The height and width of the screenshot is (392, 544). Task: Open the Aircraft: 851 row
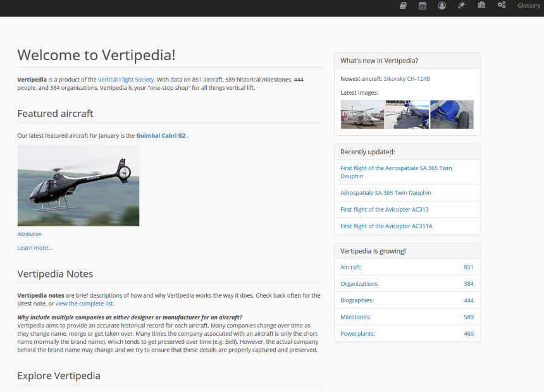(x=407, y=267)
